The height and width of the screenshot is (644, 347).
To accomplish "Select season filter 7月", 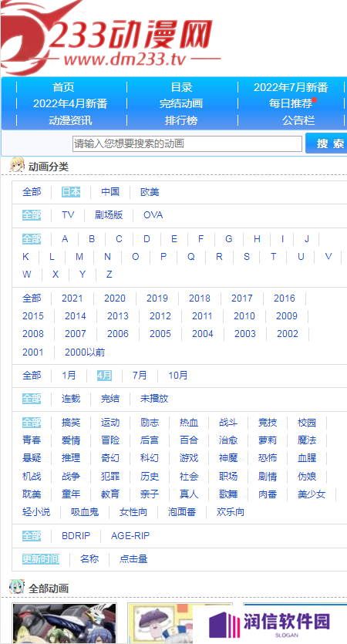I will (x=140, y=375).
